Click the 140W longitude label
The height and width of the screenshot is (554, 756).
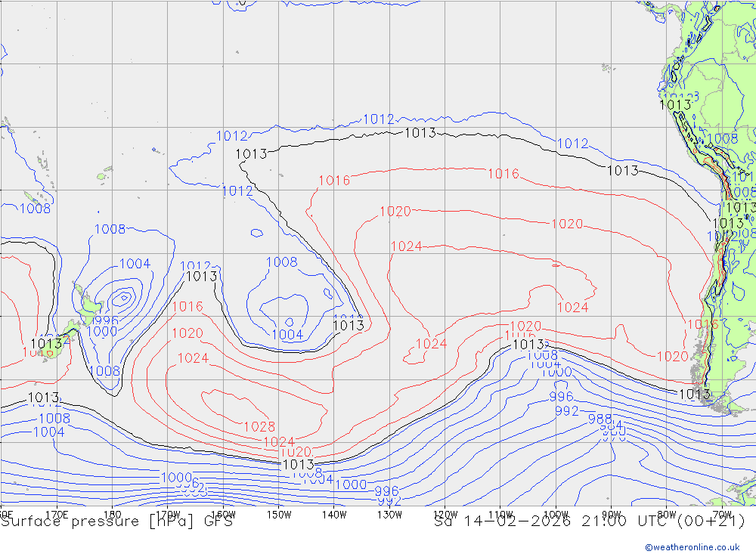334,515
